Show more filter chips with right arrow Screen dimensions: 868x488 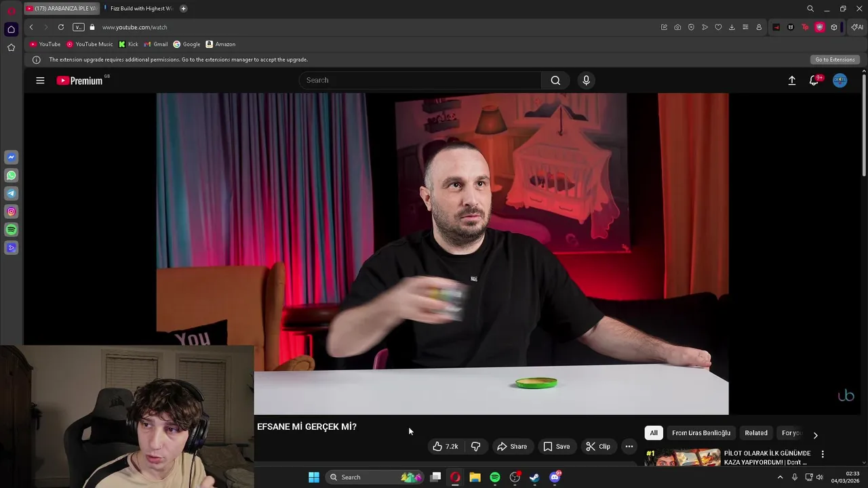(815, 435)
